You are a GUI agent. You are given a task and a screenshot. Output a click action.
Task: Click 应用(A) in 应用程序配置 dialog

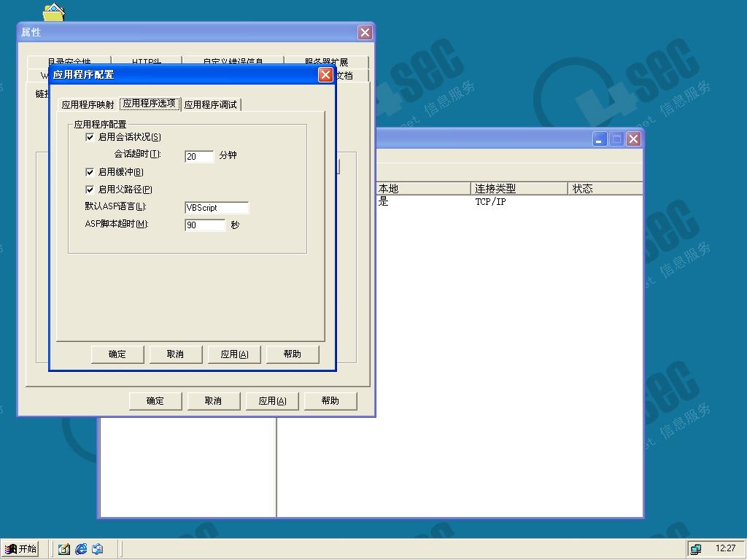tap(234, 354)
